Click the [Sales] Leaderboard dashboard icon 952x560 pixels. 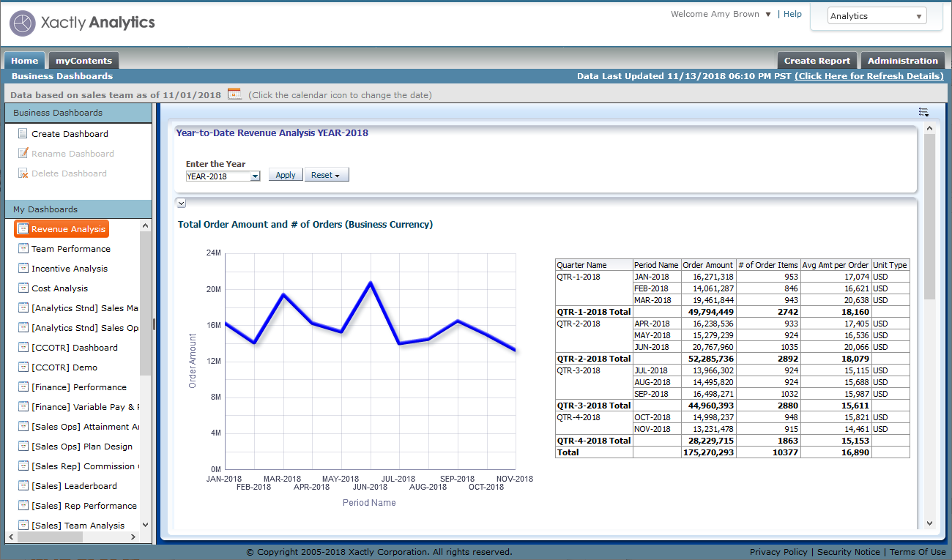[23, 486]
